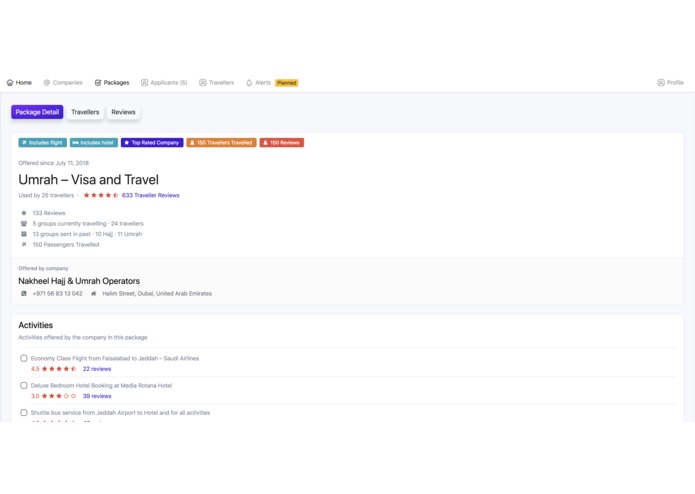
Task: Click the yellow Planned badge
Action: [x=286, y=83]
